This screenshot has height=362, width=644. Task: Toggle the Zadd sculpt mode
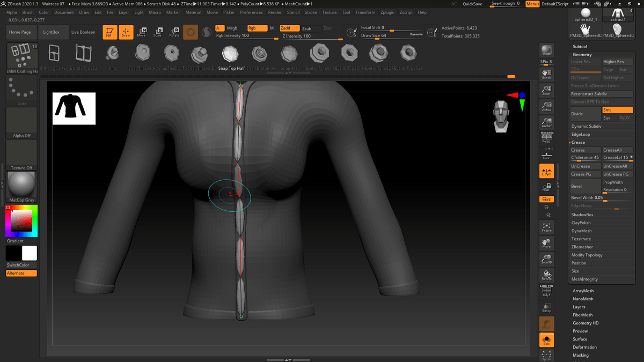[x=289, y=28]
